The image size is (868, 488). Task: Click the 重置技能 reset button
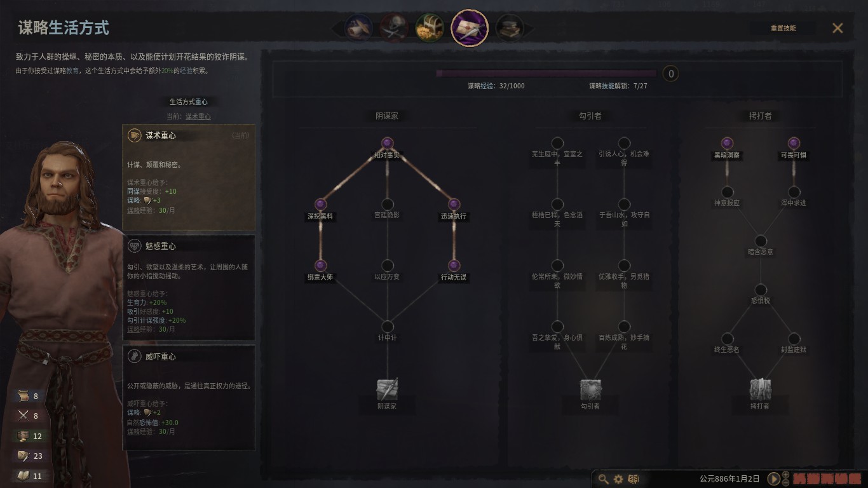tap(783, 28)
